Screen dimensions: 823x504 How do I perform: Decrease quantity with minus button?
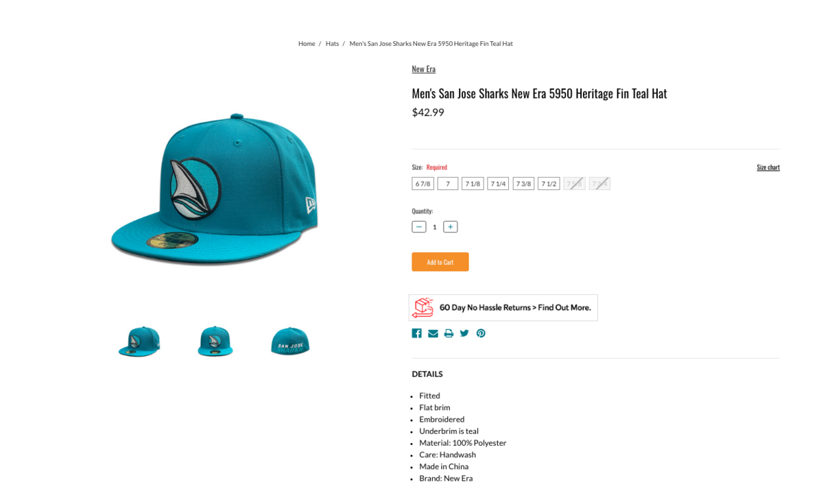point(419,227)
